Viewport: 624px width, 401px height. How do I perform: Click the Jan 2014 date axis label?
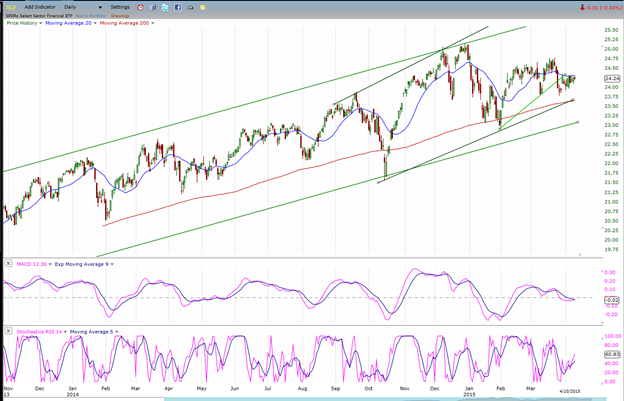point(72,391)
